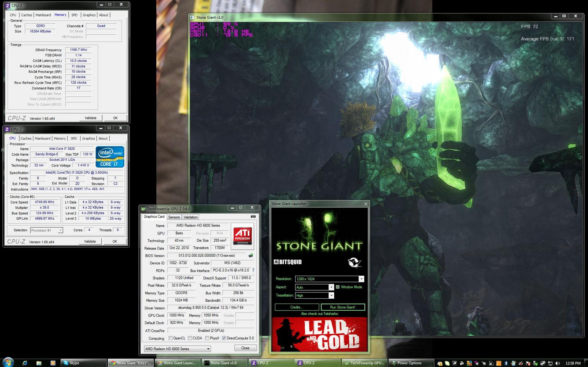
Task: Open the Mainboard tab in CPU CPU-Z window
Action: click(42, 138)
